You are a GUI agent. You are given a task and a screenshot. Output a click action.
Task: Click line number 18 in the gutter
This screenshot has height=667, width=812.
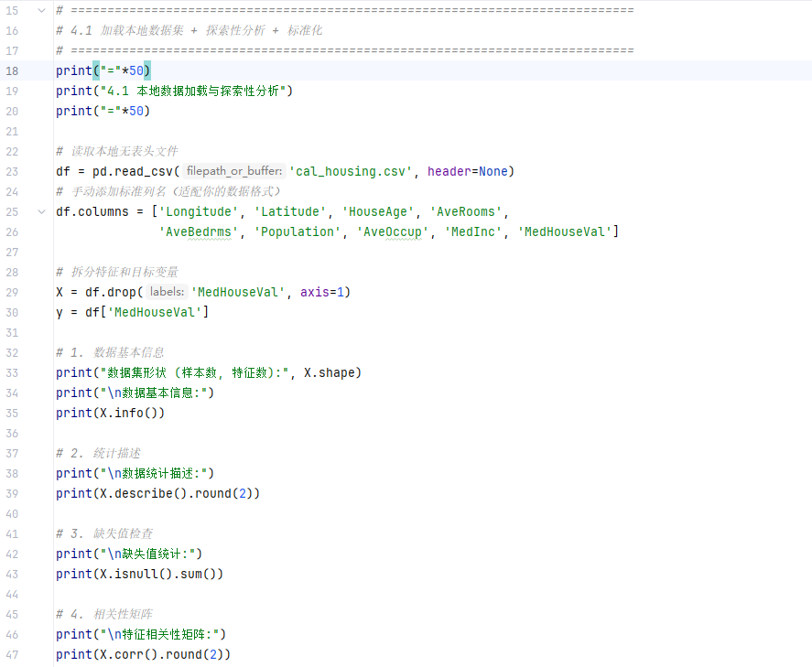[x=12, y=70]
